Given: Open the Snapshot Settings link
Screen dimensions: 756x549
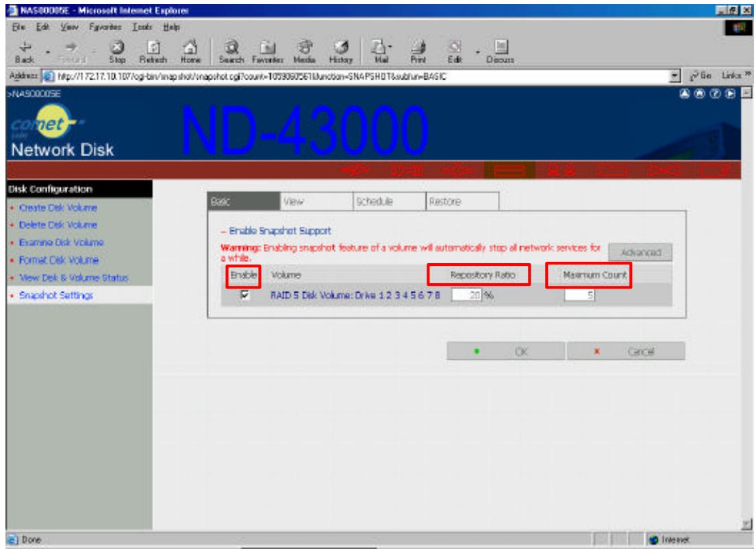Looking at the screenshot, I should click(x=56, y=295).
